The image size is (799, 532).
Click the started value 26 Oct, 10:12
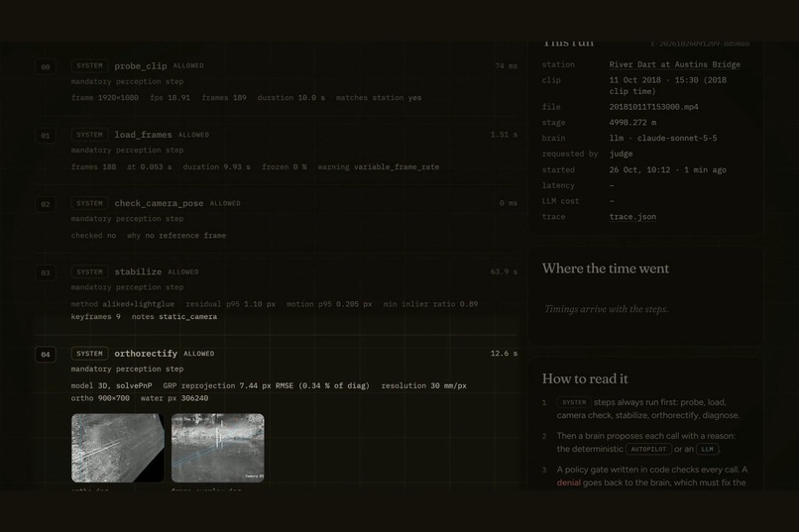pos(639,170)
